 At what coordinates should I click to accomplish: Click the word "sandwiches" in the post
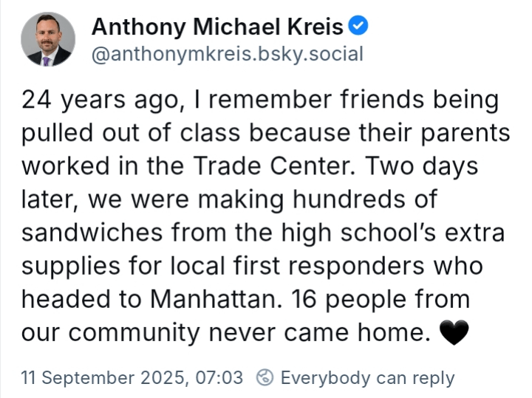92,233
